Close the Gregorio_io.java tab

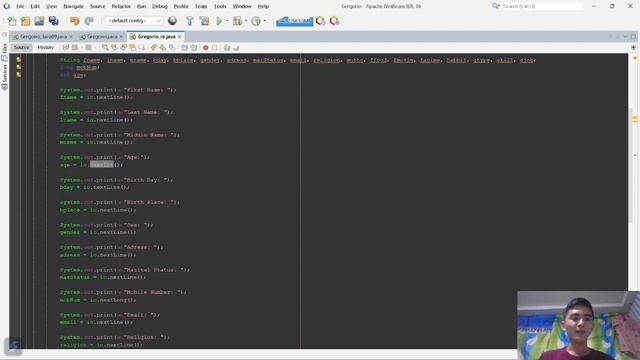coord(179,37)
